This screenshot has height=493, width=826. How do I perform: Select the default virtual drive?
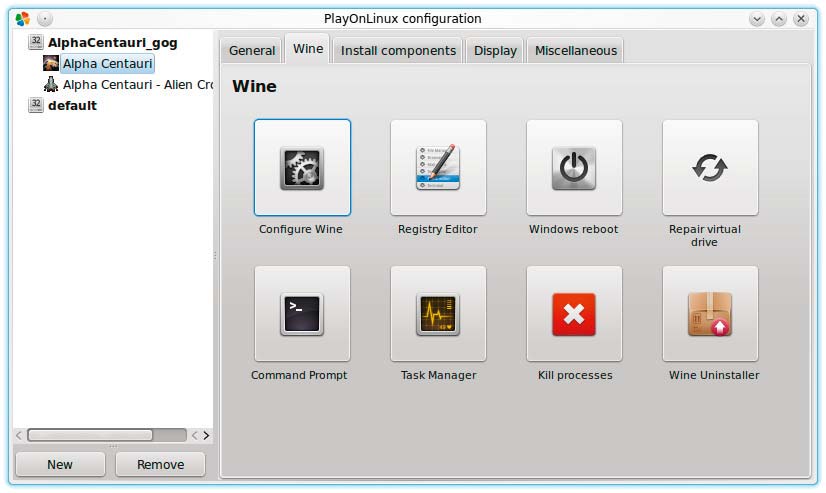[x=73, y=105]
